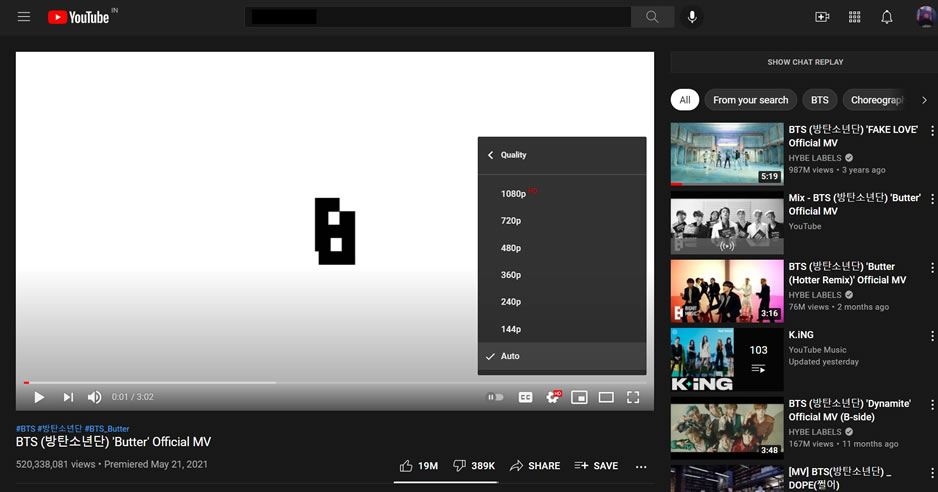
Task: Open the Create video icon
Action: pyautogui.click(x=822, y=17)
